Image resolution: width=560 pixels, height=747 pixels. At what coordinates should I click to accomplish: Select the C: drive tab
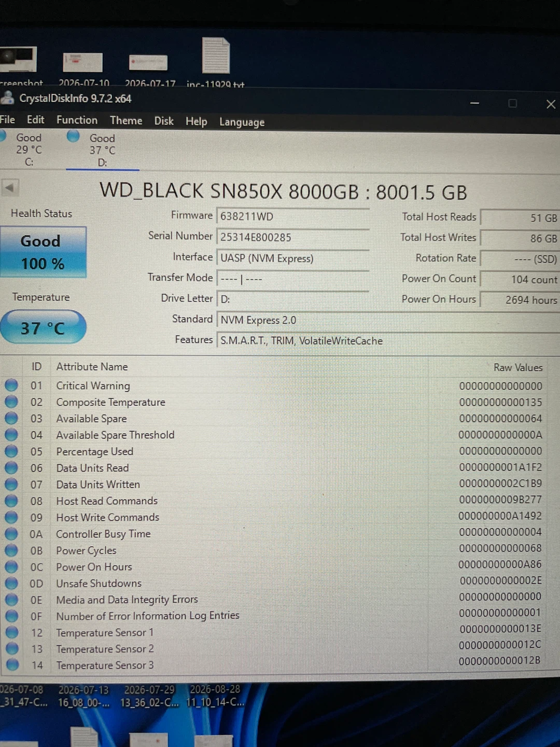pos(26,149)
